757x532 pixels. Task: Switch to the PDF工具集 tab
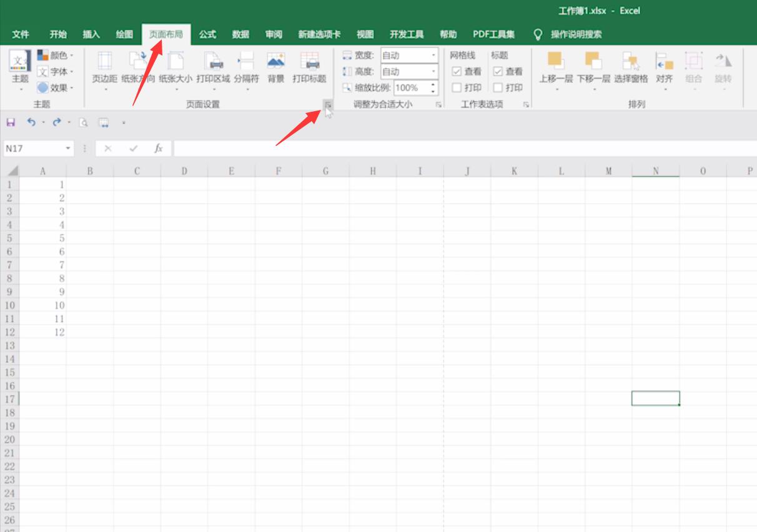tap(493, 34)
